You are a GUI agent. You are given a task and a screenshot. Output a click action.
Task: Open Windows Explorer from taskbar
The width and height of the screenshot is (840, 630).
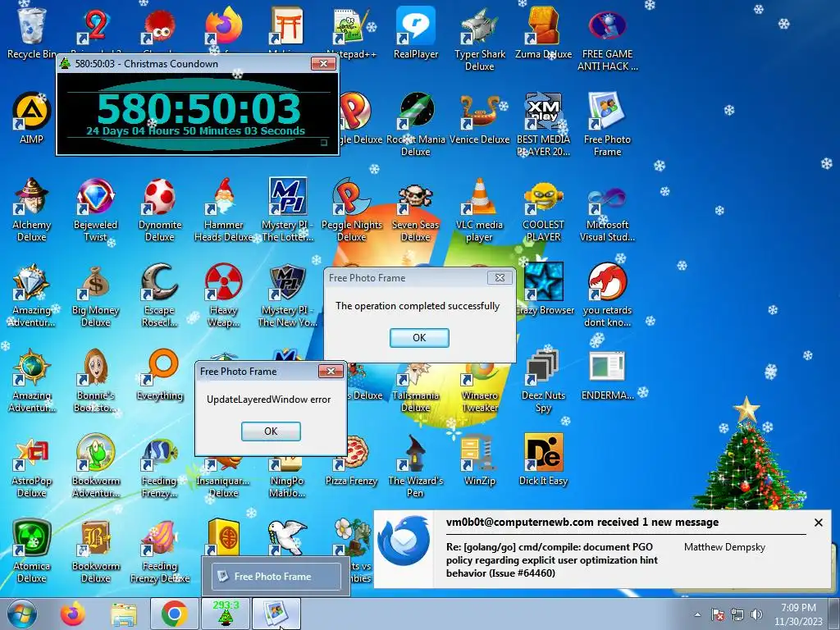pos(123,614)
